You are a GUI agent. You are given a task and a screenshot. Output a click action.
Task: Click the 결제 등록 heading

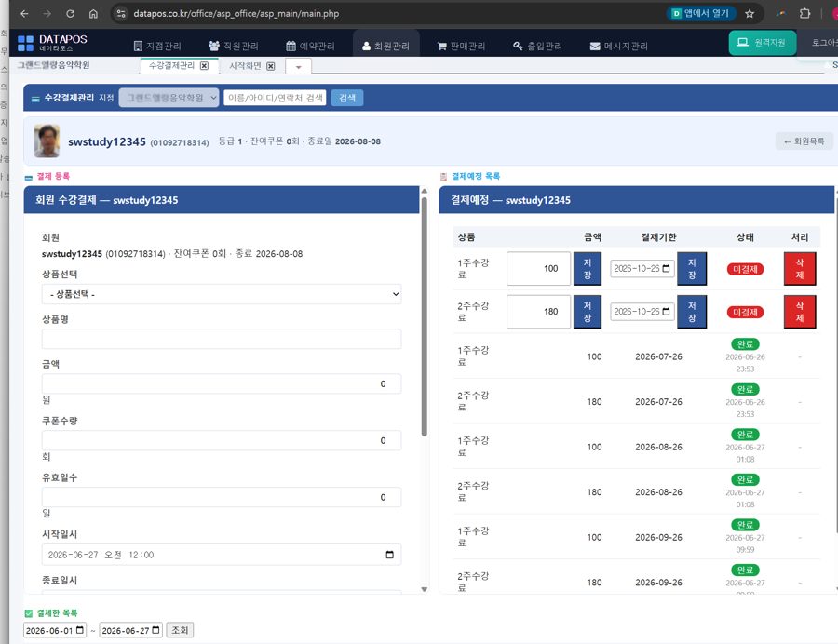(53, 176)
